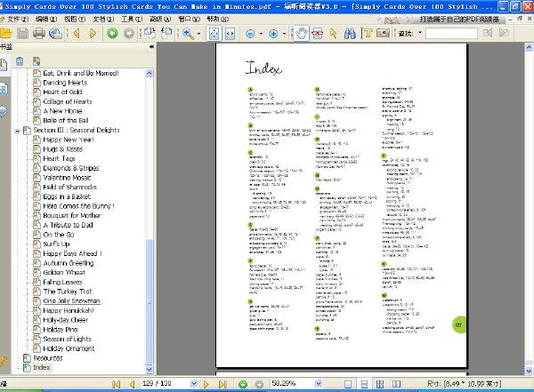Collapse the bookmarks panel with arrow button
534x392 pixels.
pyautogui.click(x=151, y=46)
